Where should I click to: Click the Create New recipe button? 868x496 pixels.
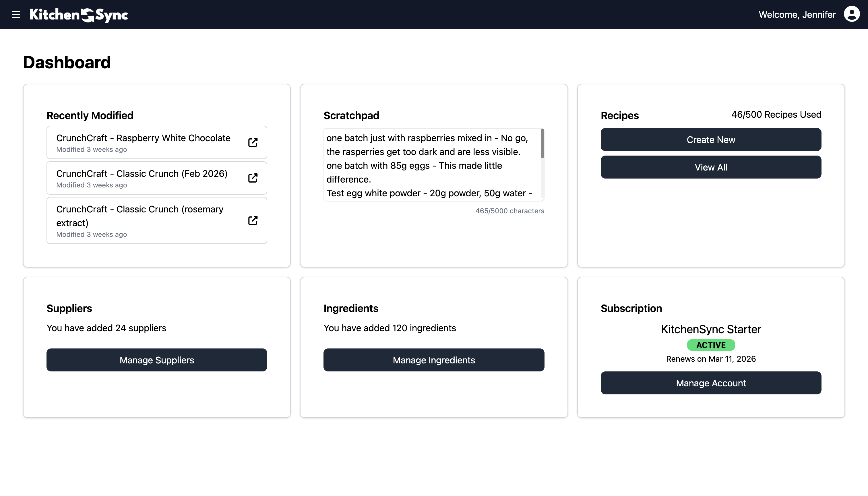[x=711, y=139]
